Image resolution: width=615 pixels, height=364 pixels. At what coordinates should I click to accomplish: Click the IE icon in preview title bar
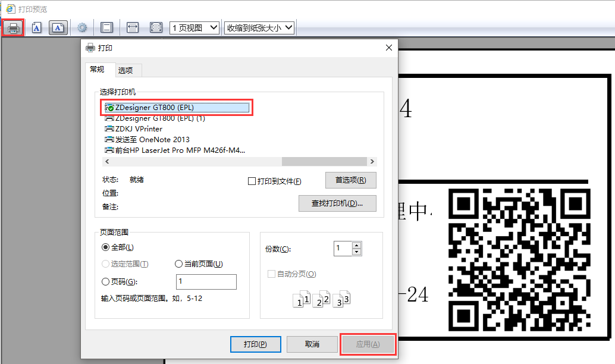pos(10,9)
